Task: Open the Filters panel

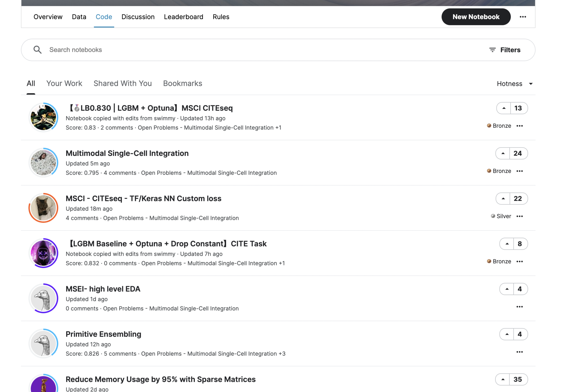Action: [x=505, y=50]
